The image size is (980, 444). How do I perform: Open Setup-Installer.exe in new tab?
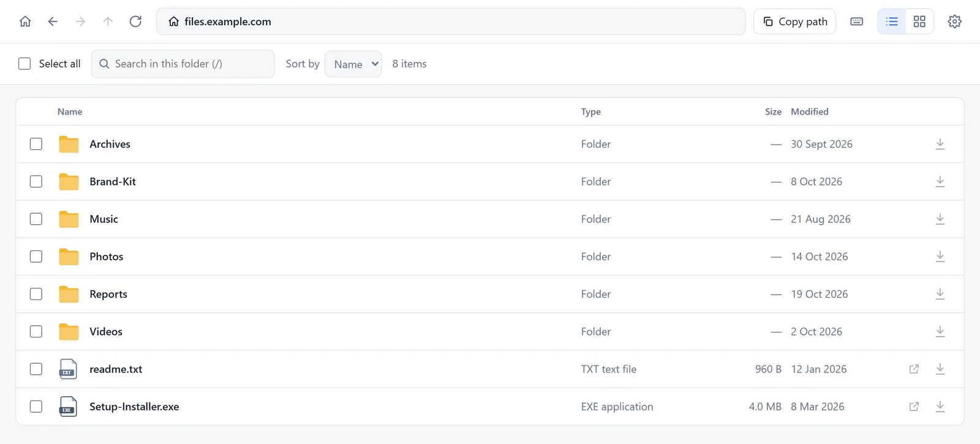click(914, 407)
